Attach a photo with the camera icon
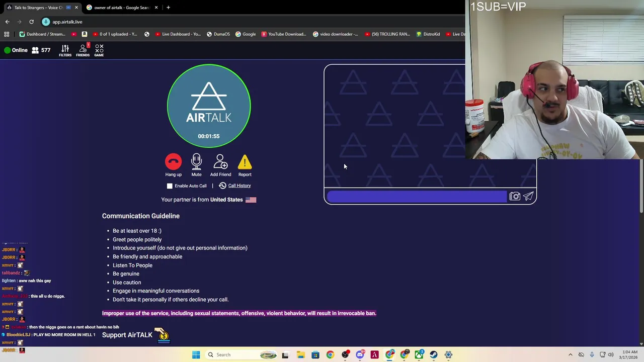 click(514, 197)
